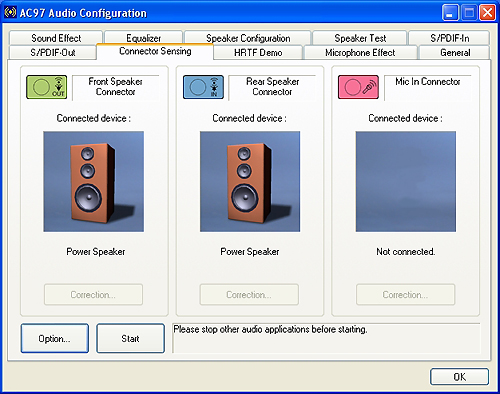This screenshot has height=394, width=500.
Task: Switch to the S/PDIF-Out tab
Action: point(53,53)
